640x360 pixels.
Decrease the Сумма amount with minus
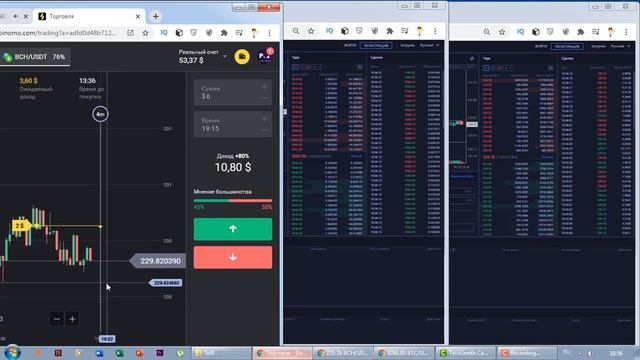[264, 98]
